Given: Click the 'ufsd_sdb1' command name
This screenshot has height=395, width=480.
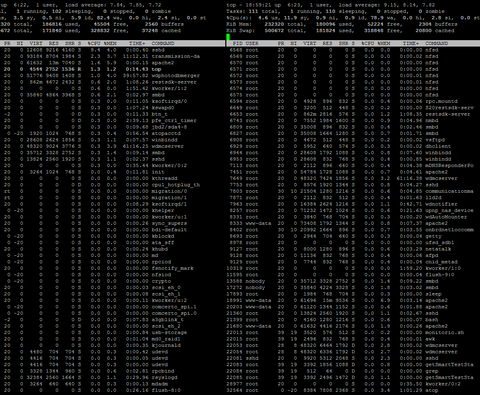Looking at the screenshot, I should pyautogui.click(x=440, y=243).
